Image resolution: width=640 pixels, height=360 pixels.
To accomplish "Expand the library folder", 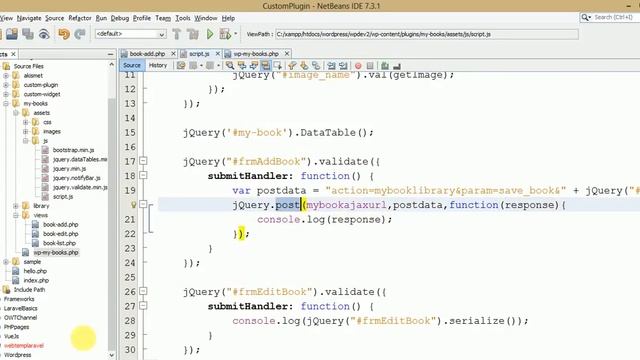I will (x=16, y=206).
